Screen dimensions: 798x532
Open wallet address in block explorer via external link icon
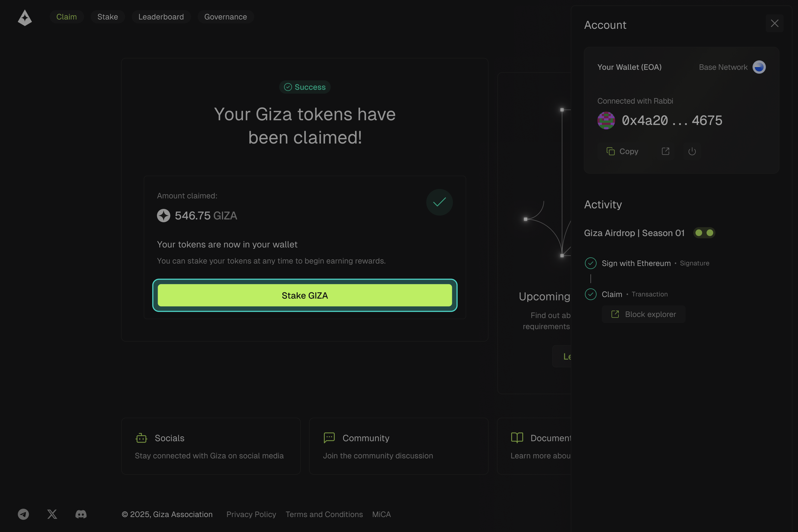(665, 151)
